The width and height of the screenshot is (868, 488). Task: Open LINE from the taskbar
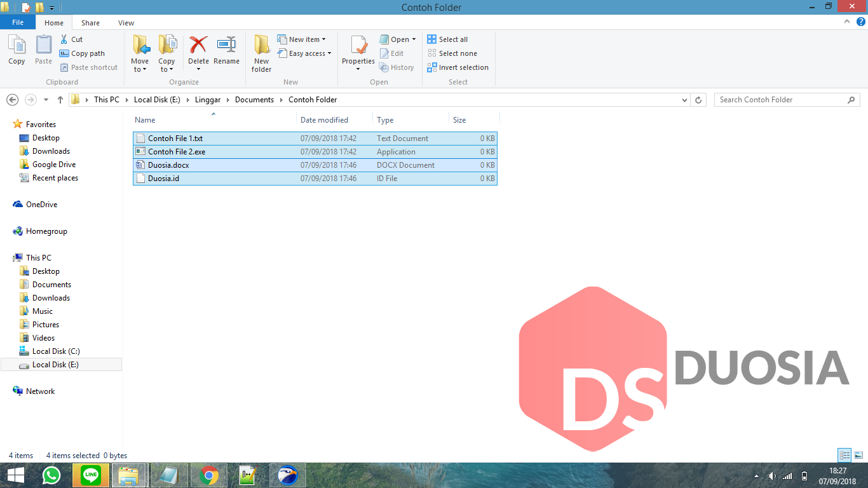click(x=91, y=475)
